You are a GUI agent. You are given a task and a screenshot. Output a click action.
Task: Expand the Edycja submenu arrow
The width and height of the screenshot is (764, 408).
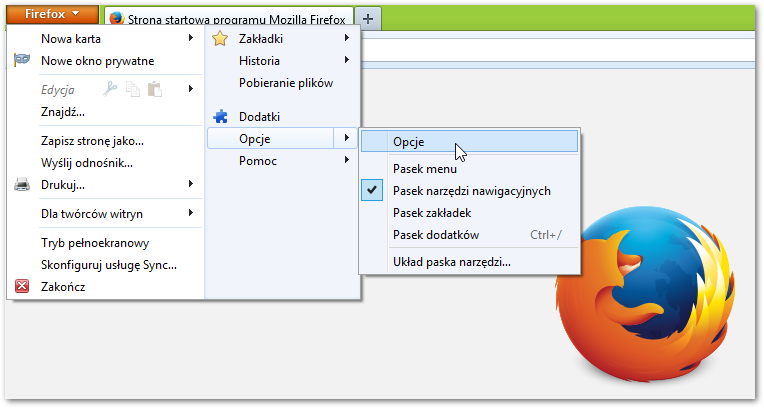[191, 89]
